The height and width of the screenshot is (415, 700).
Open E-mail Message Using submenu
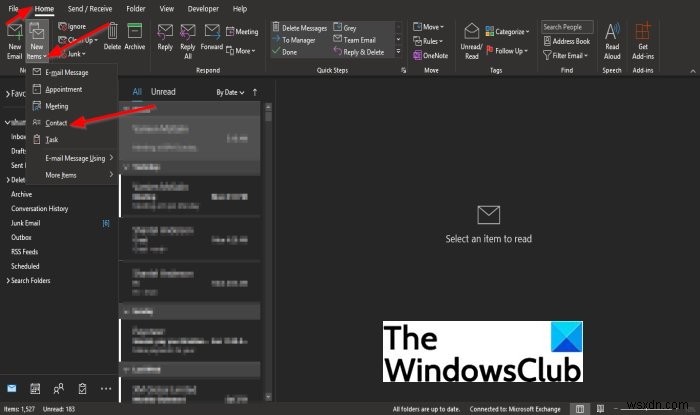pos(71,158)
